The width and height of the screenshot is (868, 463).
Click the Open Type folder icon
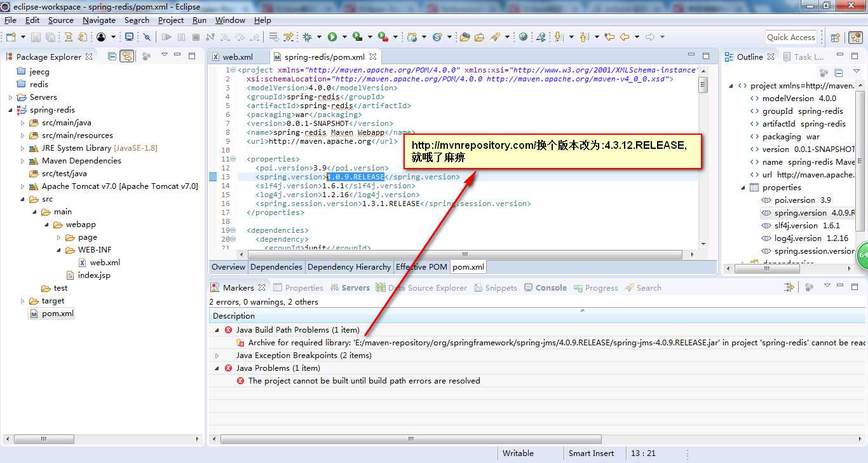tap(465, 37)
